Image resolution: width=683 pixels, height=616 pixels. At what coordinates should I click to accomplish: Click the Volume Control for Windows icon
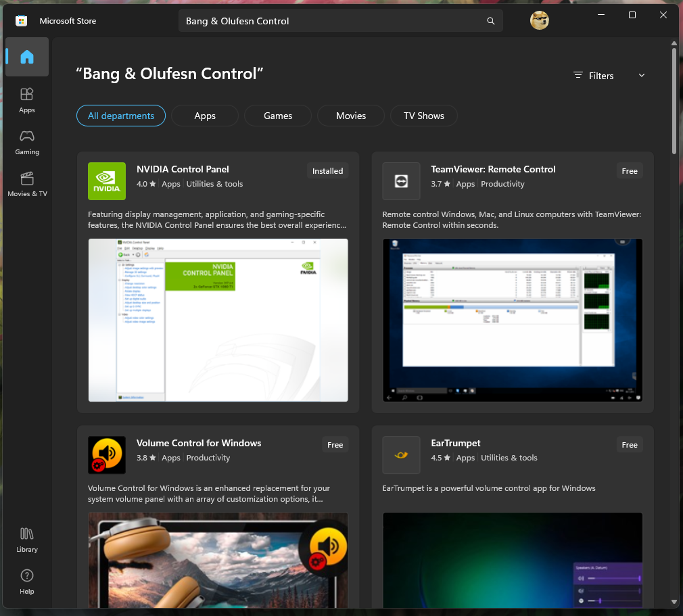click(107, 455)
